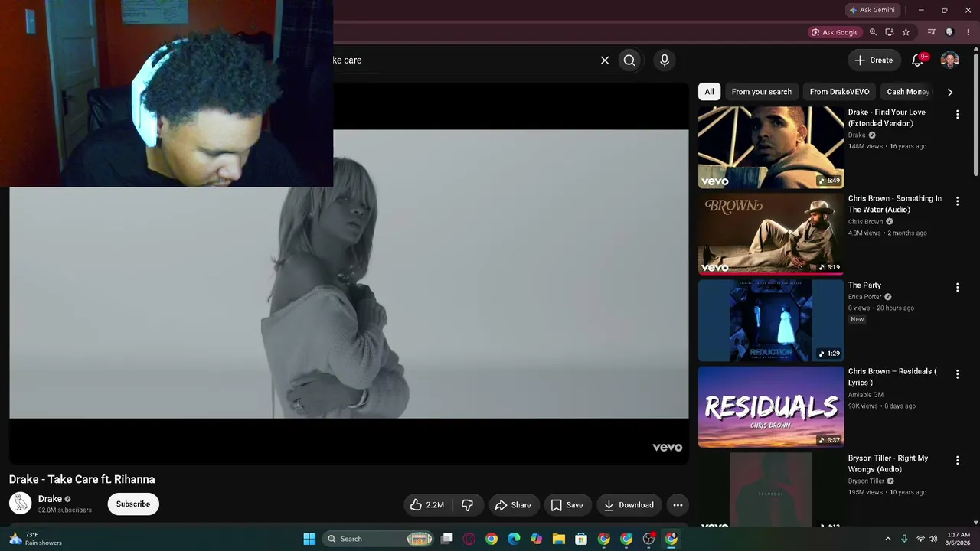
Task: Start a voice search with the microphone
Action: click(665, 60)
